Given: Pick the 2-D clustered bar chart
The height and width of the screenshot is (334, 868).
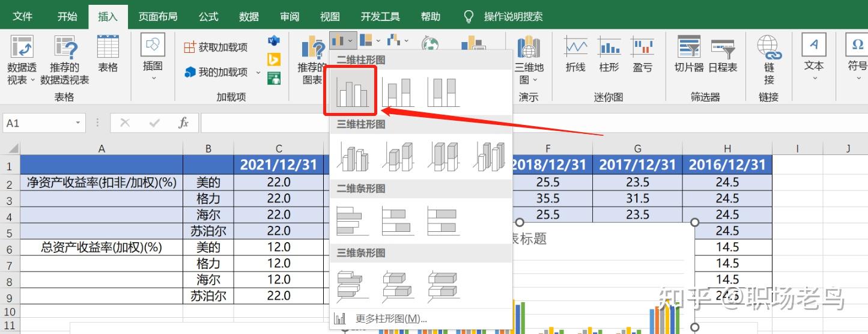Looking at the screenshot, I should pos(351,220).
